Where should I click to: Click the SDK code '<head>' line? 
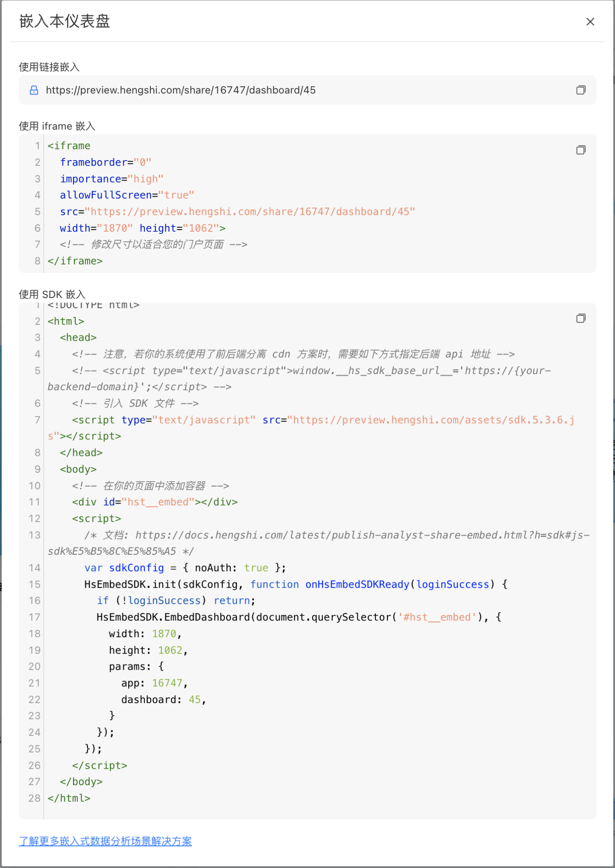coord(78,338)
